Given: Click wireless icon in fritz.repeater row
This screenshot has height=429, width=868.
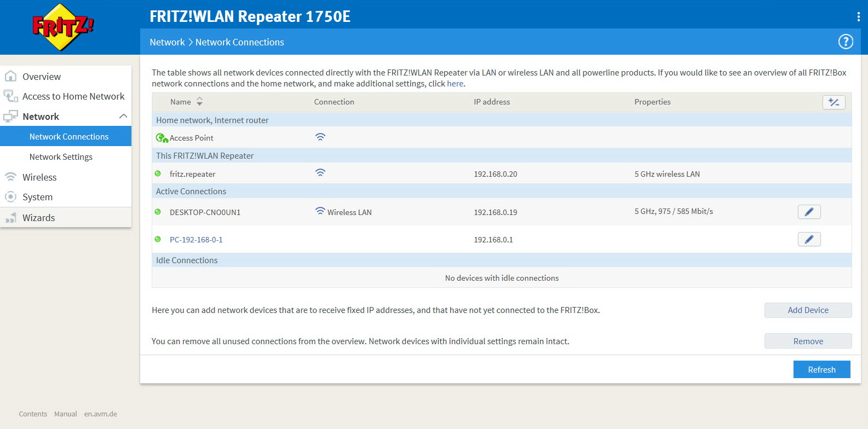Looking at the screenshot, I should point(320,172).
